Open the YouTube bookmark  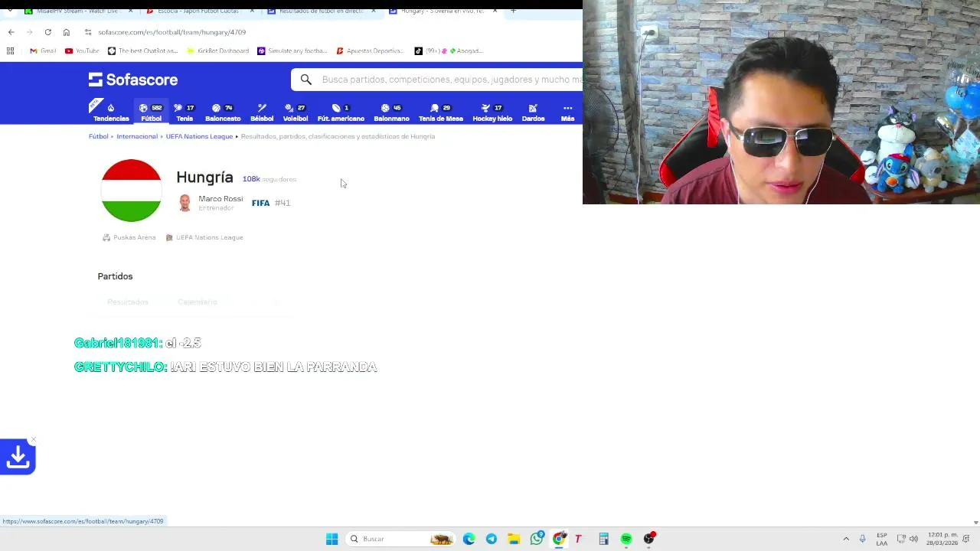82,51
